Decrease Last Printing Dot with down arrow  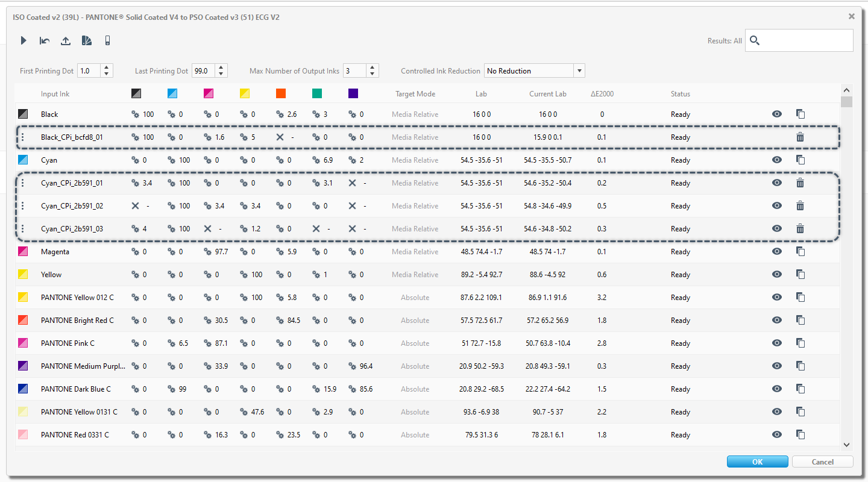pos(221,74)
